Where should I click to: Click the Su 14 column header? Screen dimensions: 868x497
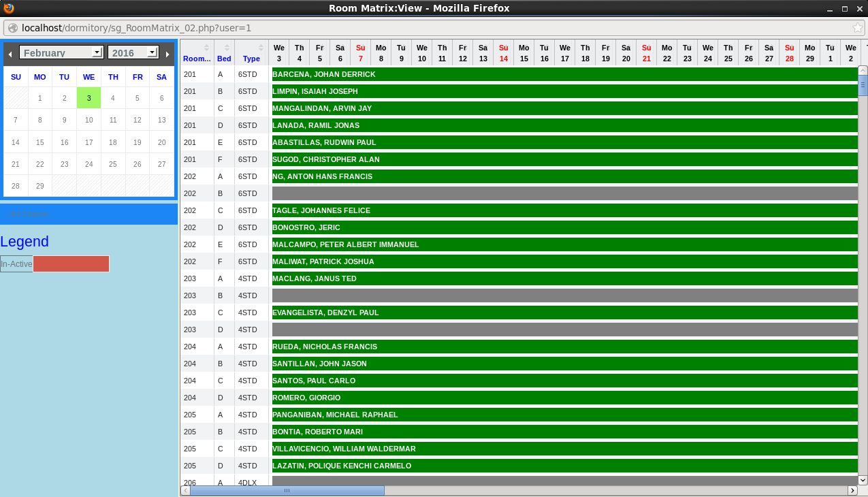(x=503, y=53)
